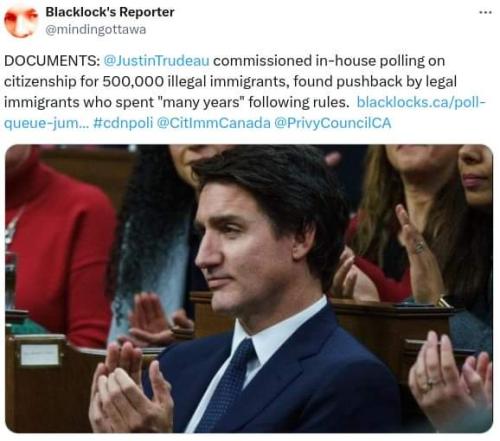500x441 pixels.
Task: Click the truncated queue-jum… link text
Action: [x=47, y=123]
